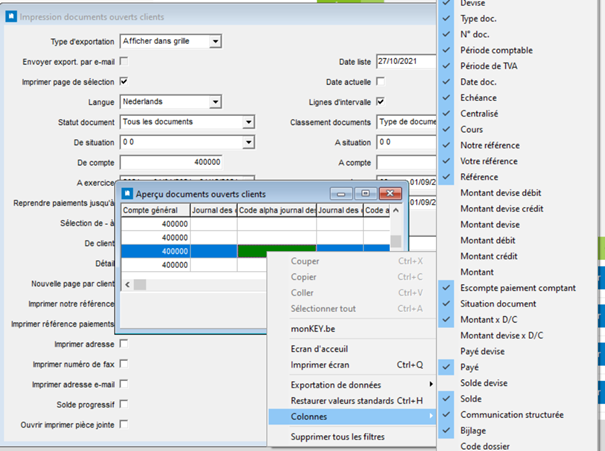The width and height of the screenshot is (605, 451).
Task: Hide the Période de TVA column
Action: [517, 66]
